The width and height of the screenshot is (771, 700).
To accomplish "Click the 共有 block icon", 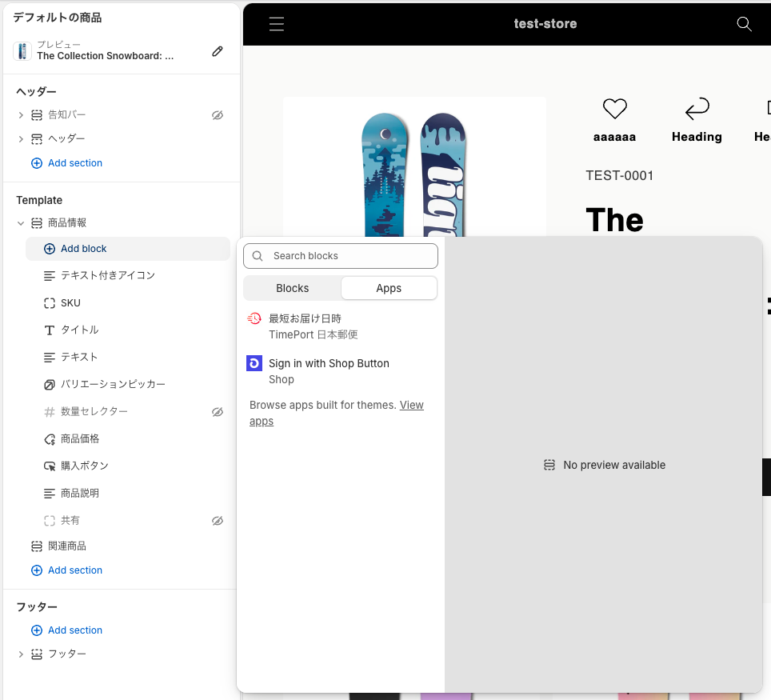I will tap(50, 521).
